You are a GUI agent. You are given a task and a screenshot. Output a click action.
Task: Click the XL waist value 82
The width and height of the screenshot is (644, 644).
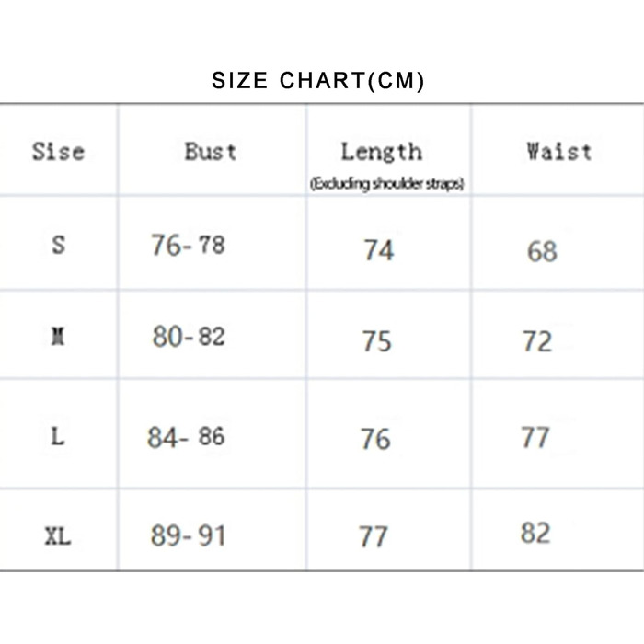point(535,533)
